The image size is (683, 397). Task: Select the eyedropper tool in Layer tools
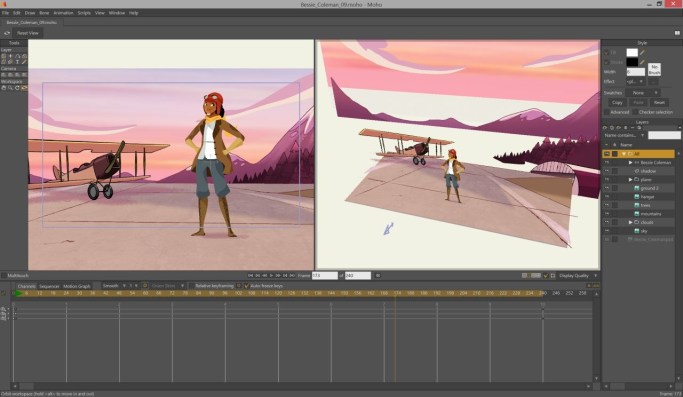tap(24, 62)
